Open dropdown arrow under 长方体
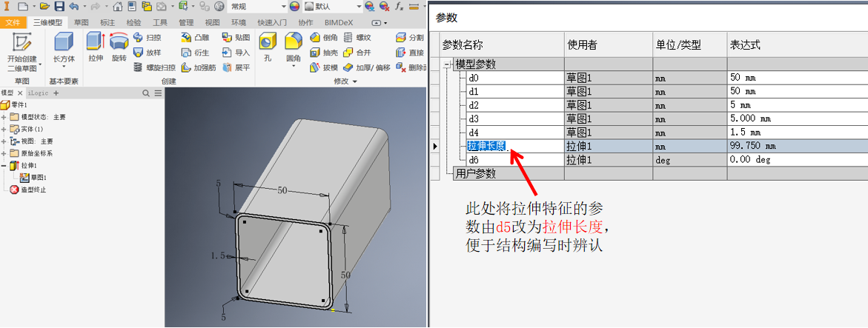This screenshot has height=328, width=868. [64, 67]
